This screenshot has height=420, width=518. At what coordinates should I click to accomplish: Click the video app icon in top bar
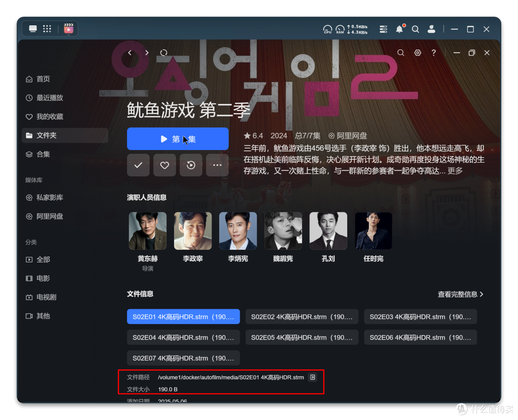(69, 29)
